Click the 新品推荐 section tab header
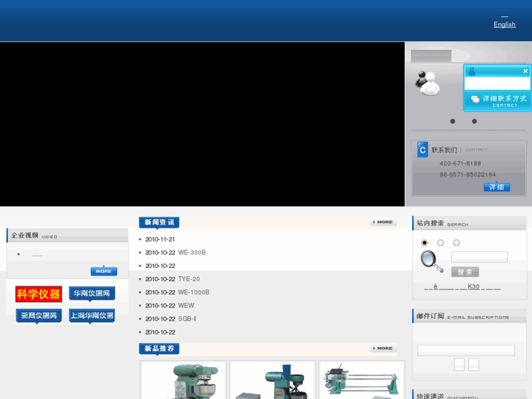 (x=159, y=348)
